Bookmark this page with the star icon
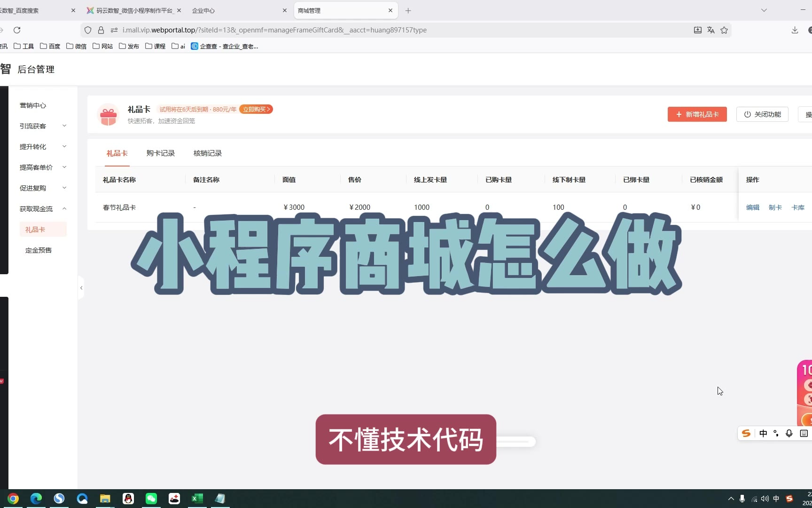 [724, 30]
